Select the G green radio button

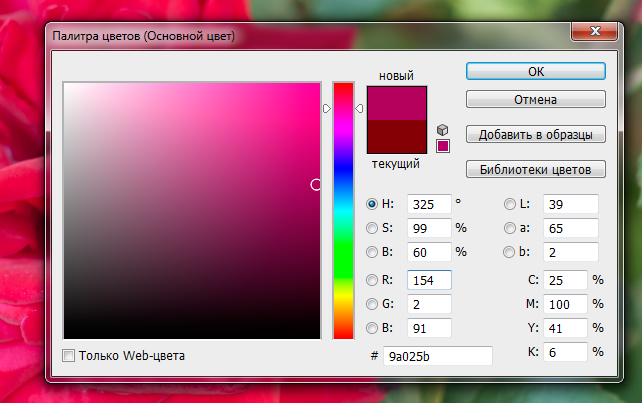pyautogui.click(x=372, y=304)
